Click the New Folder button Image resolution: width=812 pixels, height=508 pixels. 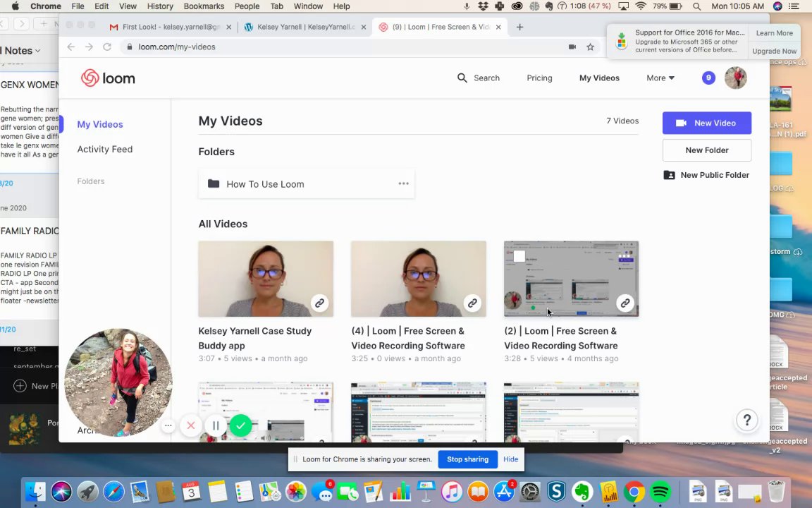click(707, 150)
